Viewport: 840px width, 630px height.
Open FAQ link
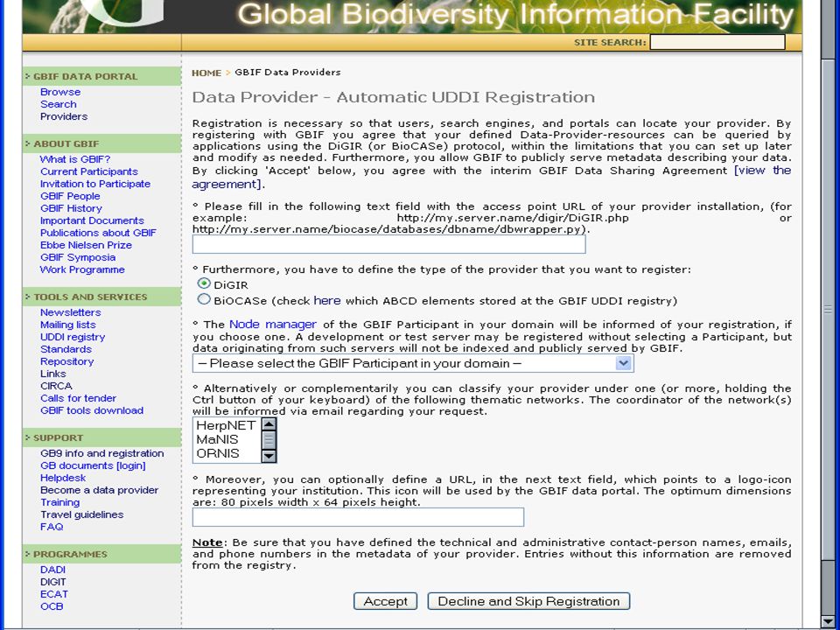[52, 528]
